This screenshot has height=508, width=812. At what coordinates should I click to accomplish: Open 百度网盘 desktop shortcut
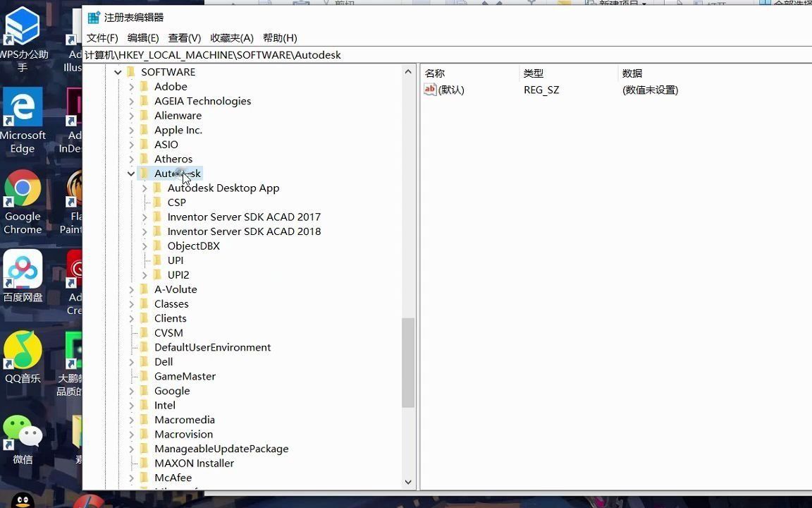click(x=23, y=276)
